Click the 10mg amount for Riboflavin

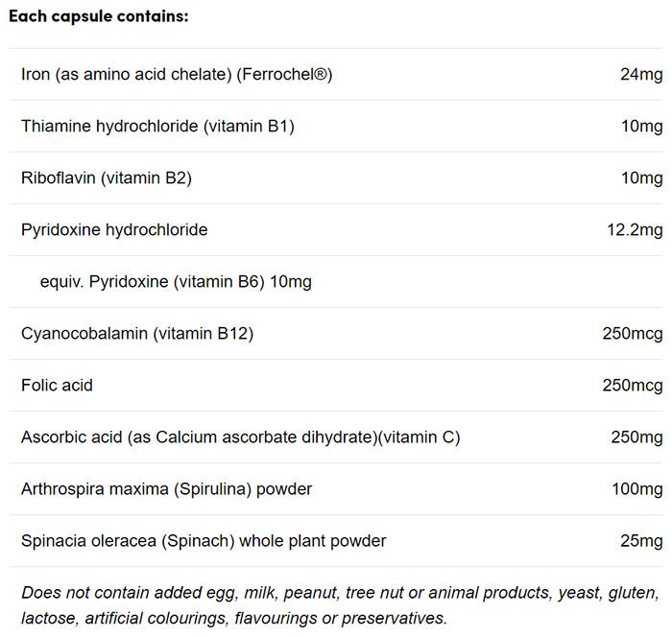[641, 178]
